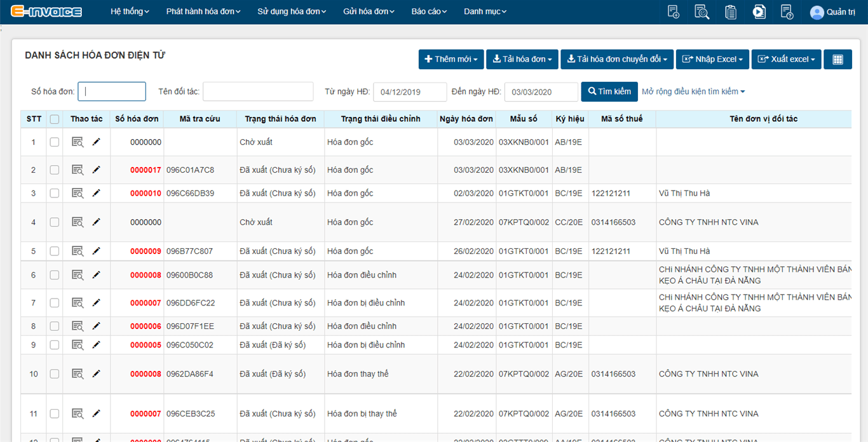Expand the Thêm mới dropdown button
Screen dimensions: 868x442
tap(451, 59)
